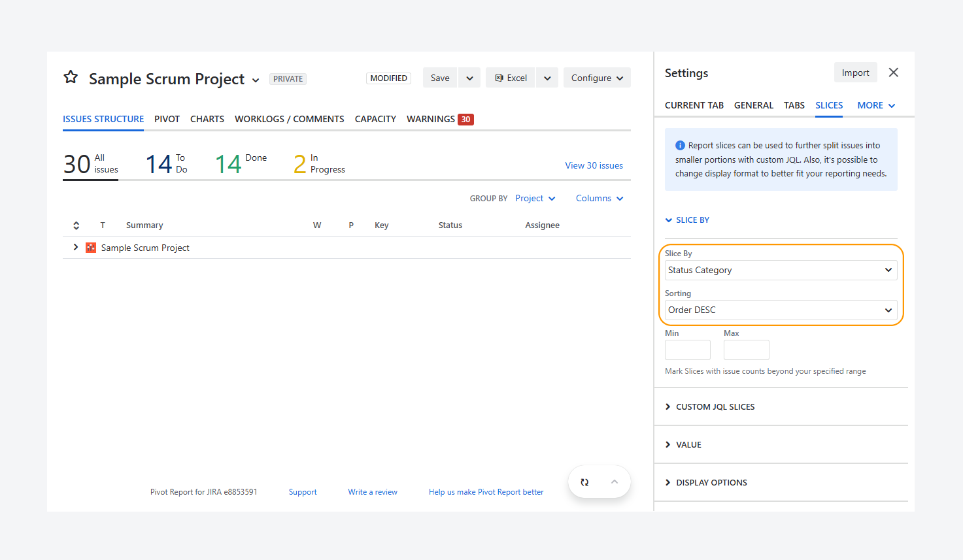The height and width of the screenshot is (560, 963).
Task: Click the View 30 issues link
Action: tap(594, 165)
